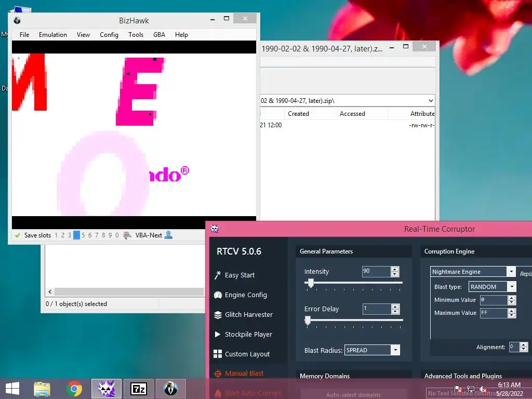532x399 pixels.
Task: Expand the Nightmare Engine dropdown
Action: pos(511,271)
